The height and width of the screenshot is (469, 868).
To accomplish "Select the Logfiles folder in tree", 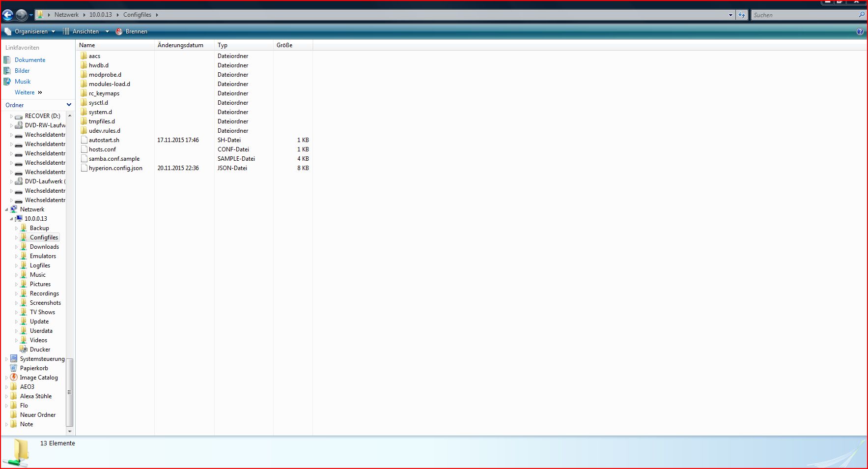I will pos(40,265).
